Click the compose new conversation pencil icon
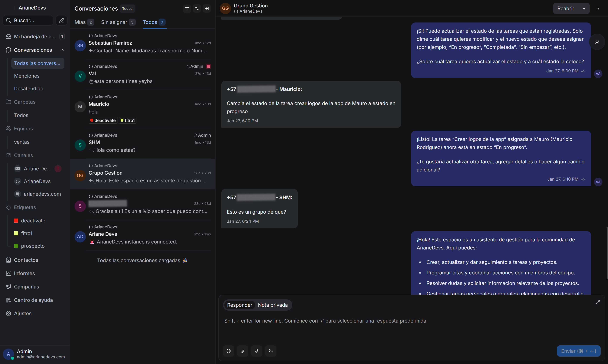The image size is (608, 364). point(61,20)
